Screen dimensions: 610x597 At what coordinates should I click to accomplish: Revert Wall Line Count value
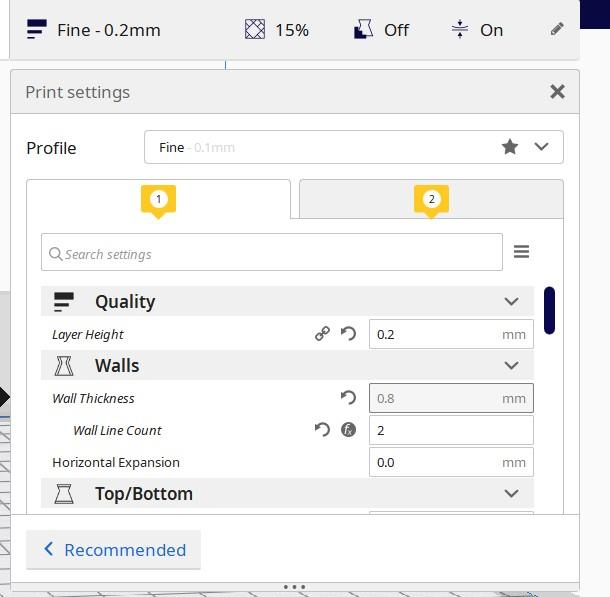(x=322, y=430)
